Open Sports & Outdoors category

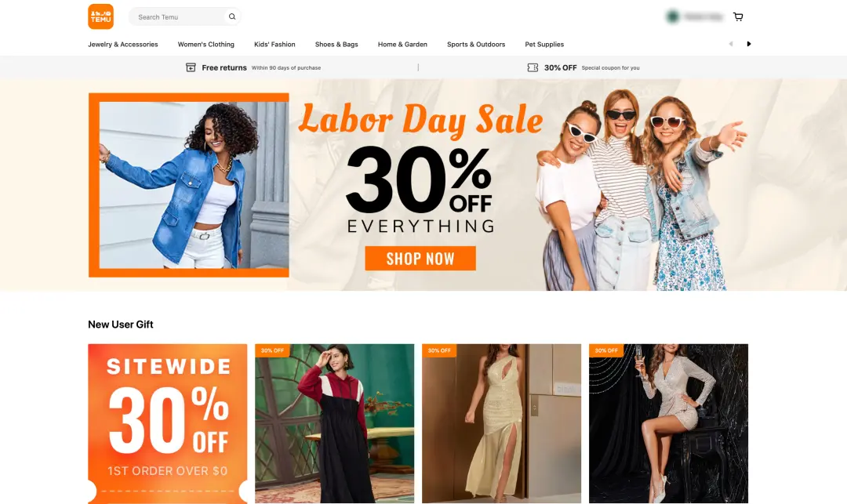tap(476, 44)
